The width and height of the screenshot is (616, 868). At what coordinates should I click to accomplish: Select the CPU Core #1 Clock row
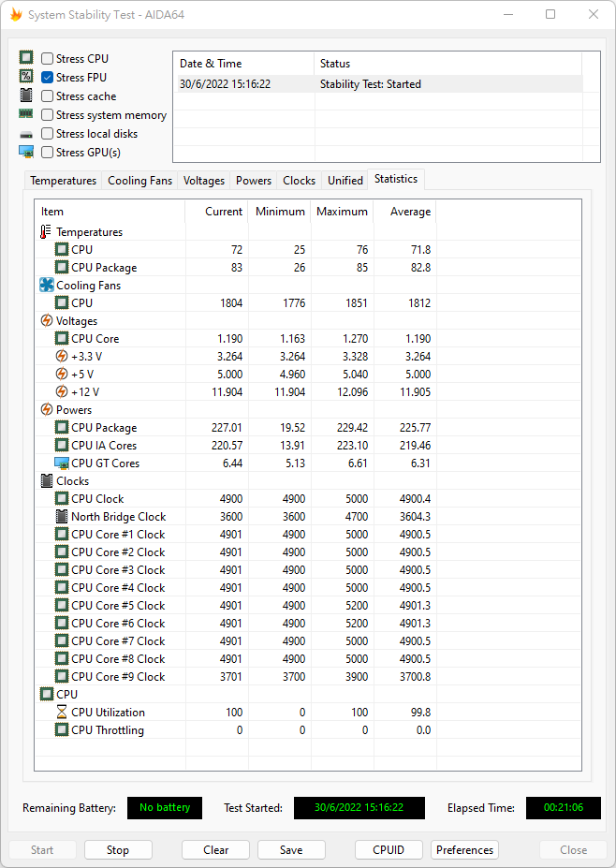tap(308, 535)
